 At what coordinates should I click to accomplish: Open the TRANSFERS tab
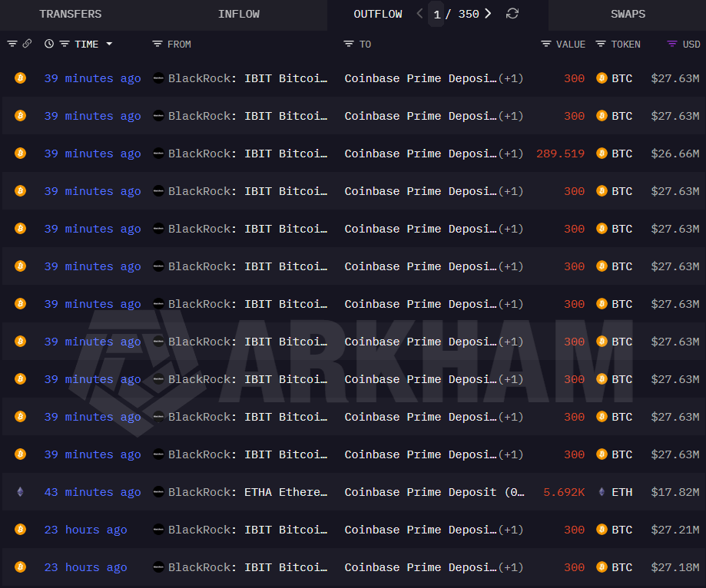tap(70, 13)
